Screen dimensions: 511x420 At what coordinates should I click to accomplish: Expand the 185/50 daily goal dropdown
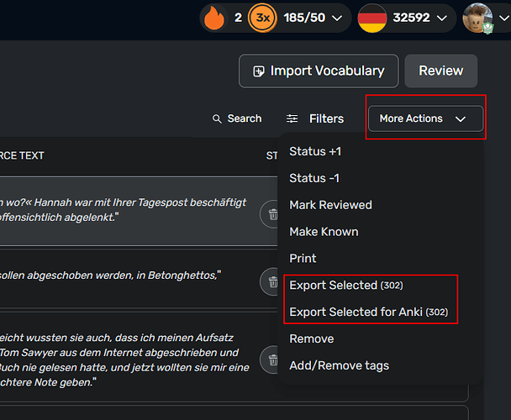[x=337, y=18]
